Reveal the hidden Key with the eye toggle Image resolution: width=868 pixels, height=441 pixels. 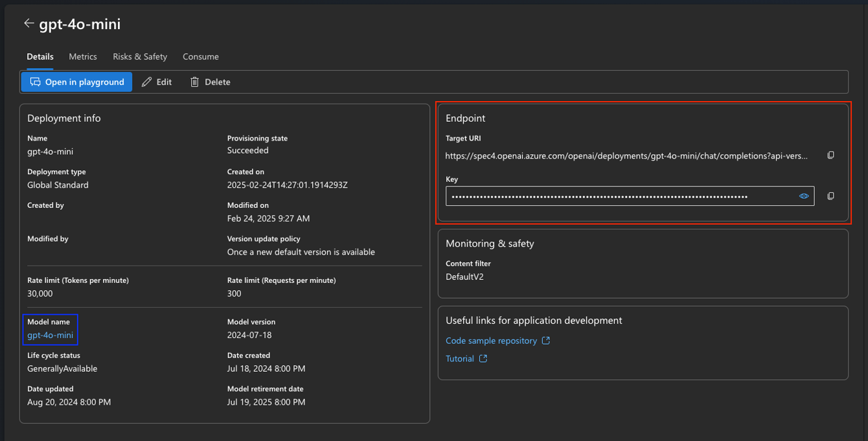point(803,196)
